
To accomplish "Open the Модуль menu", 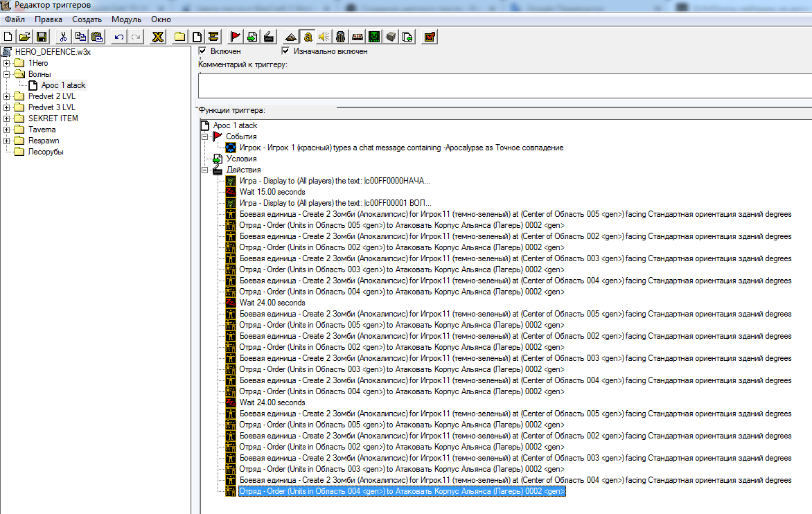I will pyautogui.click(x=126, y=19).
